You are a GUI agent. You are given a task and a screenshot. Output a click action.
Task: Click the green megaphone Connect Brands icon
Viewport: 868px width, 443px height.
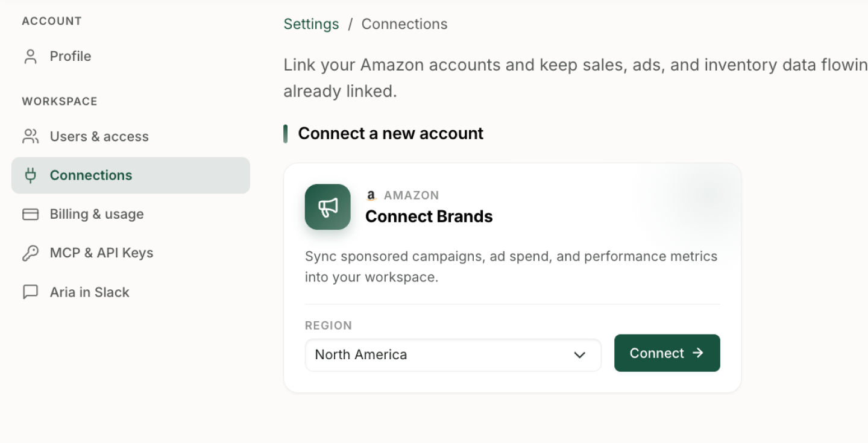click(328, 207)
